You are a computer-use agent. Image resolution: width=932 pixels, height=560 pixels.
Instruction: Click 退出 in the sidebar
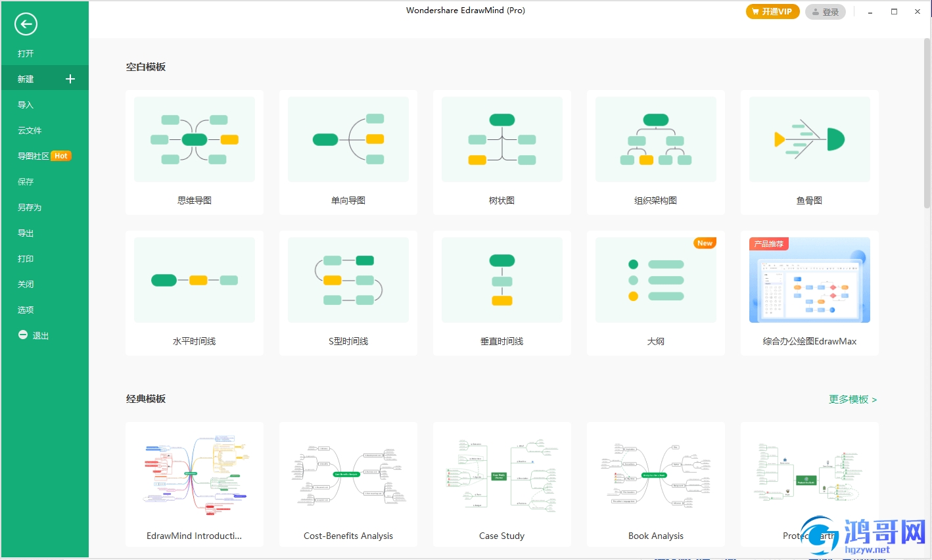coord(41,335)
